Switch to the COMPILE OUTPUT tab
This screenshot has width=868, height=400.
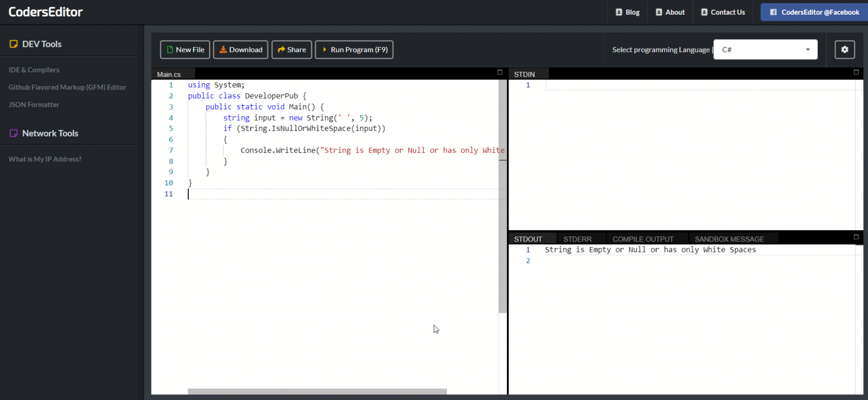(644, 238)
